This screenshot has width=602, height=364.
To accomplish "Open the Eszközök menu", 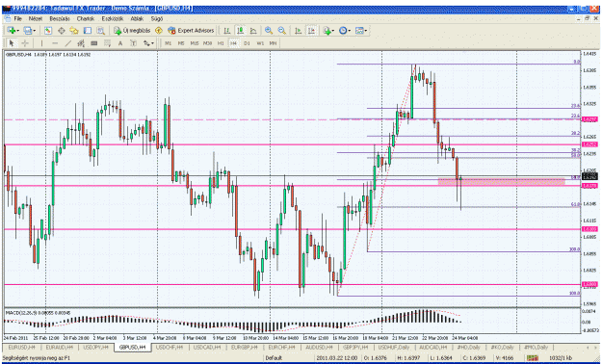I will (x=113, y=18).
